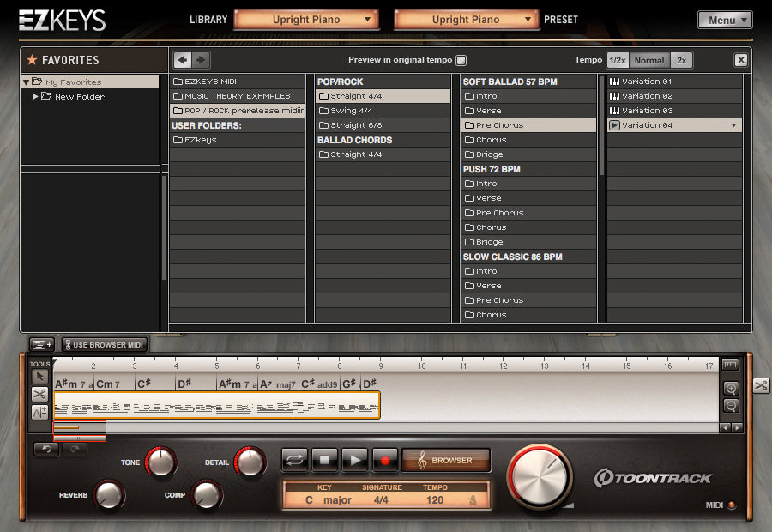Viewport: 772px width, 532px height.
Task: Select the scissors cut tool
Action: pyautogui.click(x=39, y=395)
